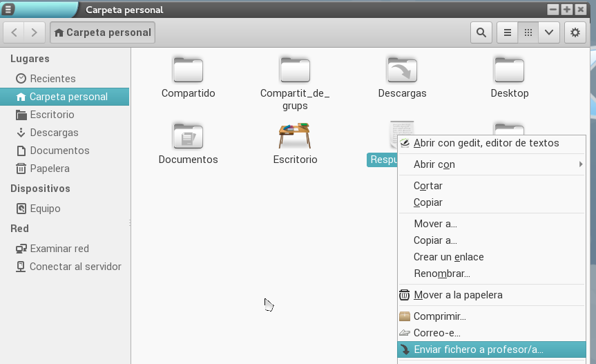Open Recientes in the sidebar
Image resolution: width=596 pixels, height=364 pixels.
(52, 79)
